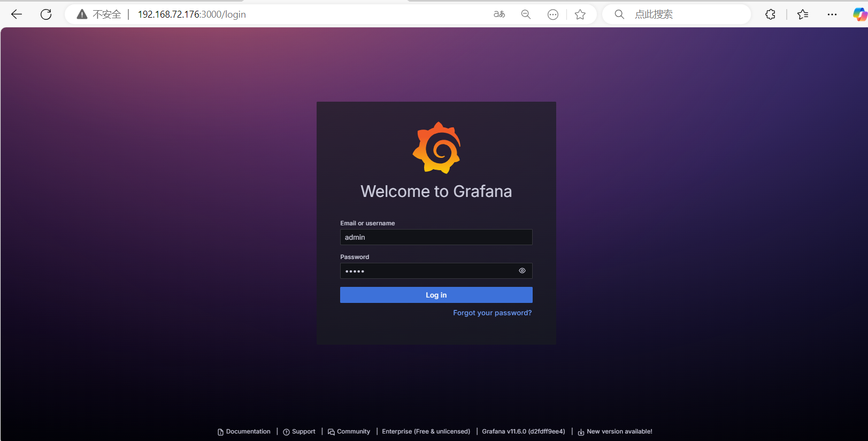Click Enterprise (Free & unlicensed) link
The image size is (868, 441).
(426, 431)
